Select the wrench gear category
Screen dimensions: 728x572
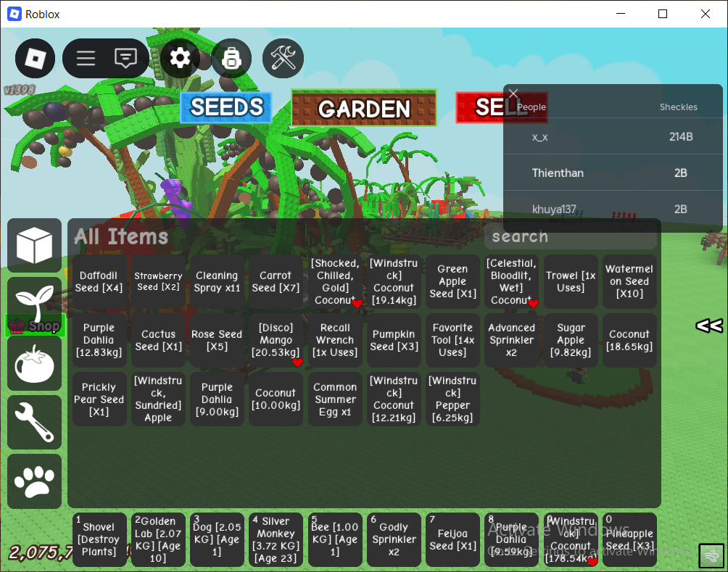point(34,422)
